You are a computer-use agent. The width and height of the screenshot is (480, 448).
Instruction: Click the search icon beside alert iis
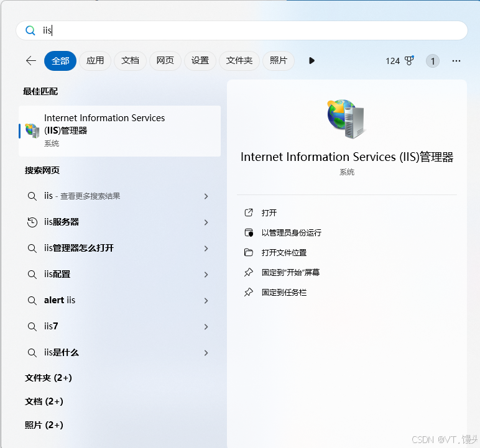32,301
